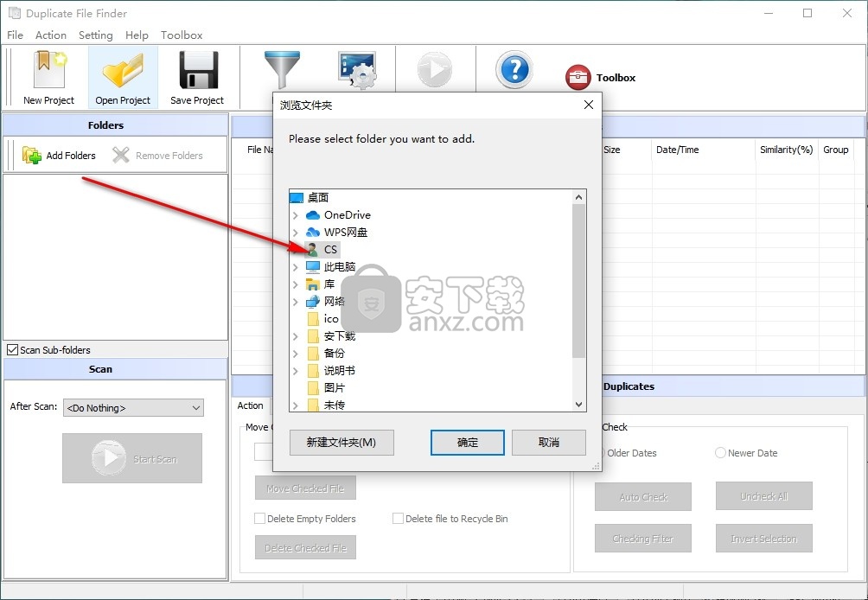Cancel with the 取消 button
The image size is (868, 600).
click(549, 443)
